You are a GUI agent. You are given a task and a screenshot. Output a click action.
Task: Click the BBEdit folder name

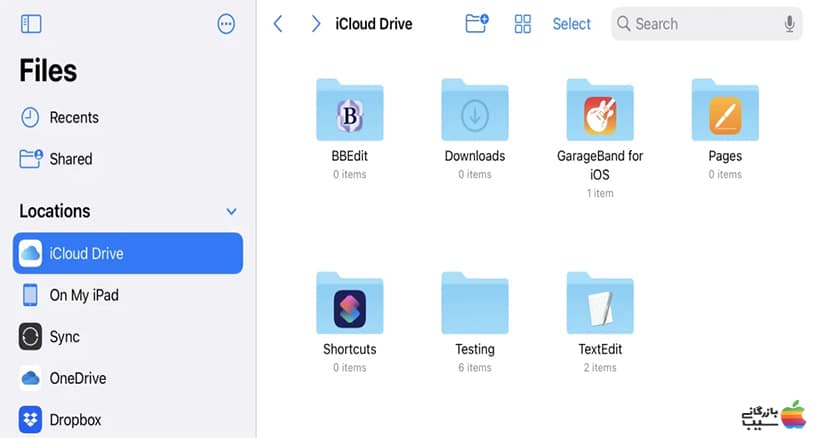[349, 156]
